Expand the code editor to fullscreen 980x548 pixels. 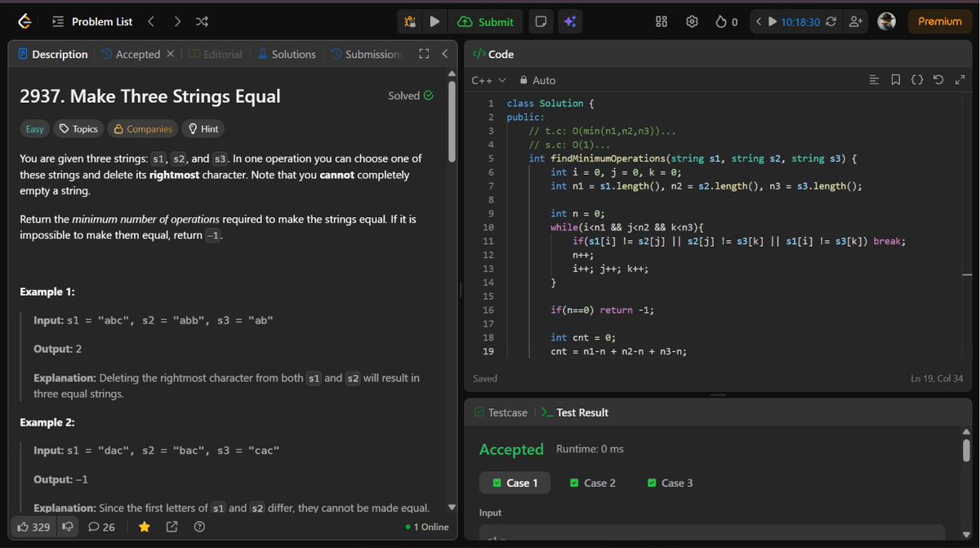pos(960,80)
